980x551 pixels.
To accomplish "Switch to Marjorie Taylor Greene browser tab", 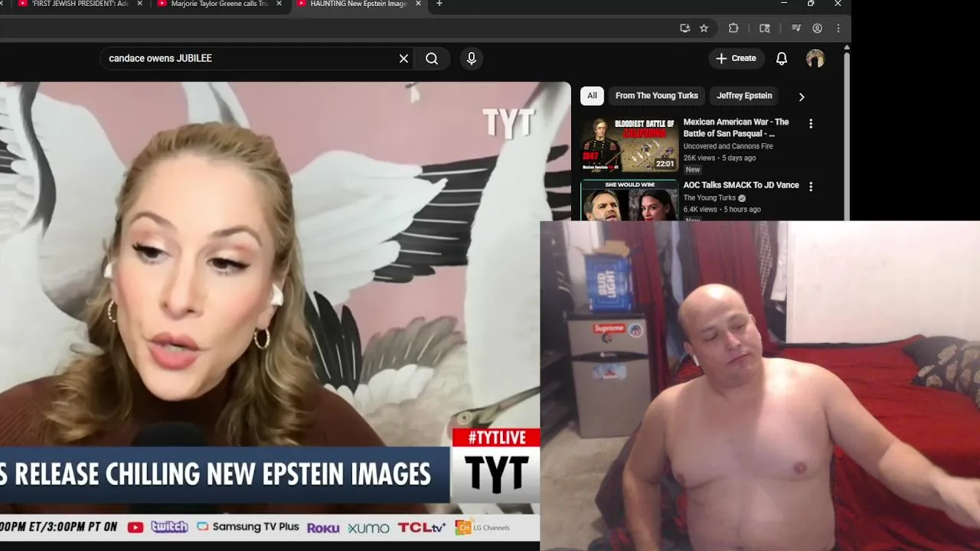I will (218, 4).
